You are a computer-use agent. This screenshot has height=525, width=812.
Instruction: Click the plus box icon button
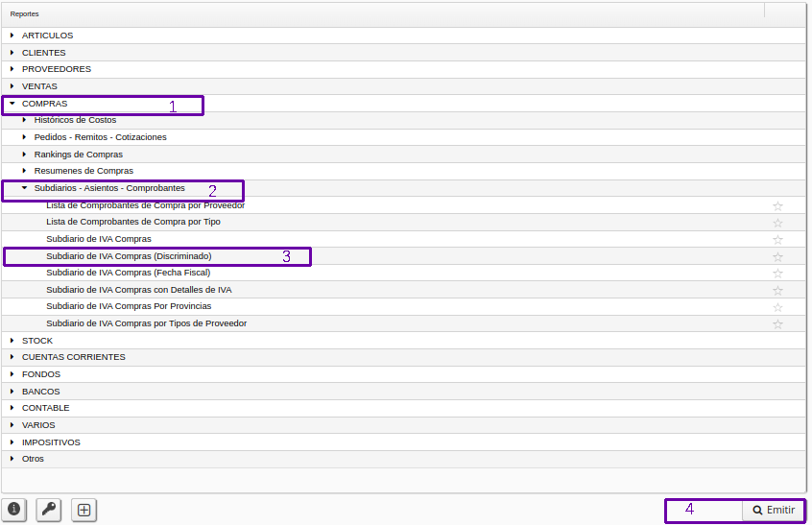[84, 510]
